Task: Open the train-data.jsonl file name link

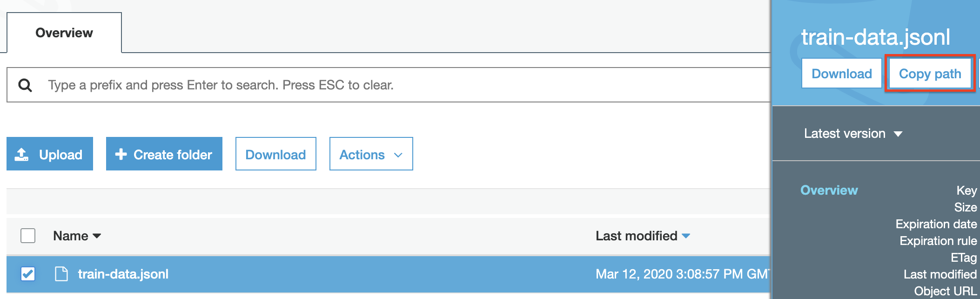Action: coord(123,274)
